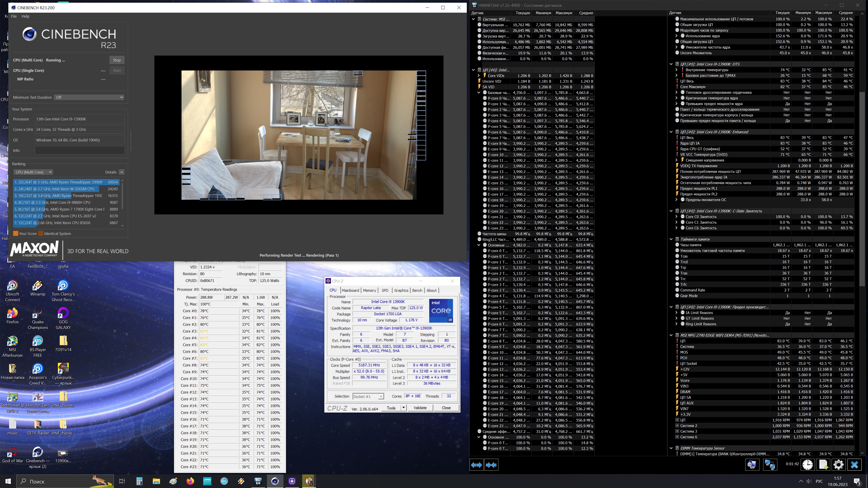Open CPU (Multi Core) ranking dropdown
The width and height of the screenshot is (868, 488).
[x=33, y=172]
